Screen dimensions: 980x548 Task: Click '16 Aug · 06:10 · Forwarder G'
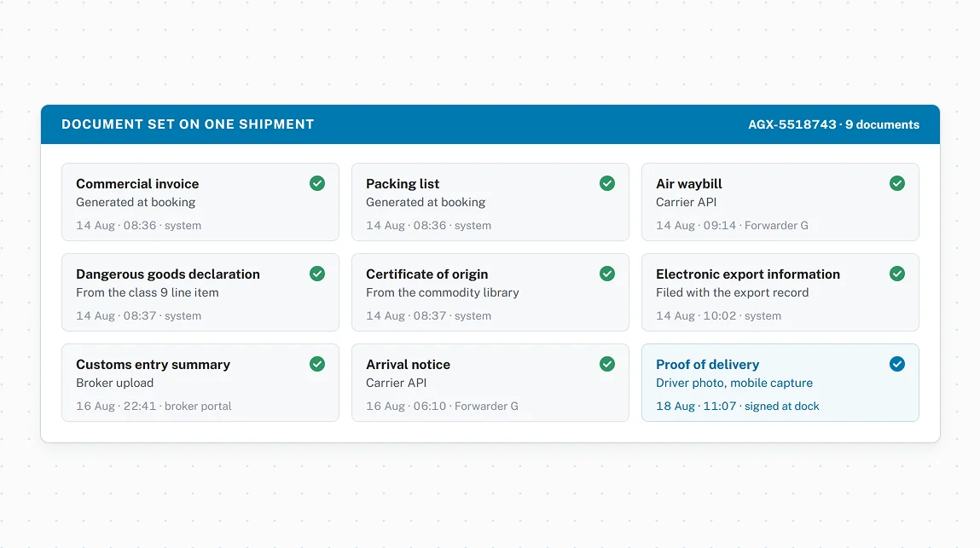coord(442,407)
